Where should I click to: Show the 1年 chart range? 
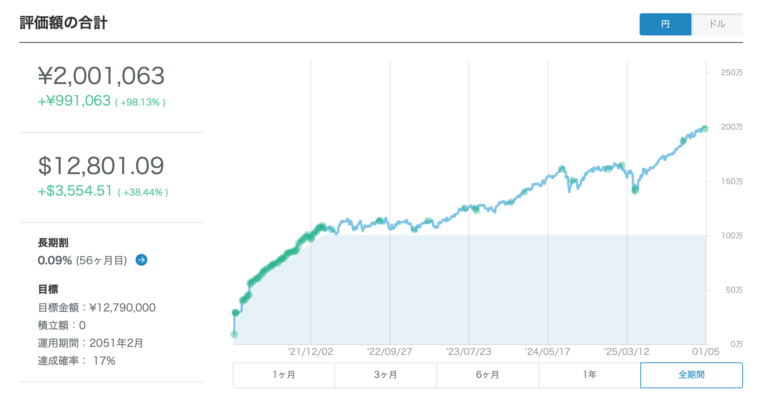[589, 375]
